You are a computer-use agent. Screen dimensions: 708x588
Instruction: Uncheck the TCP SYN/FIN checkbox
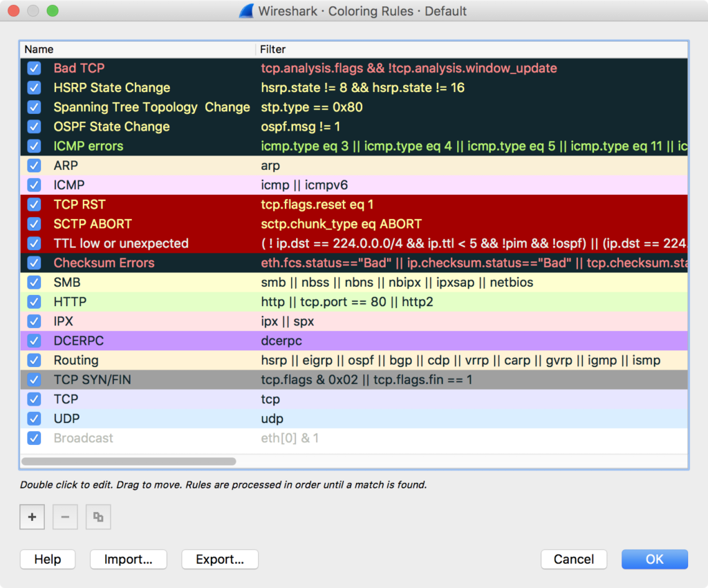tap(34, 379)
